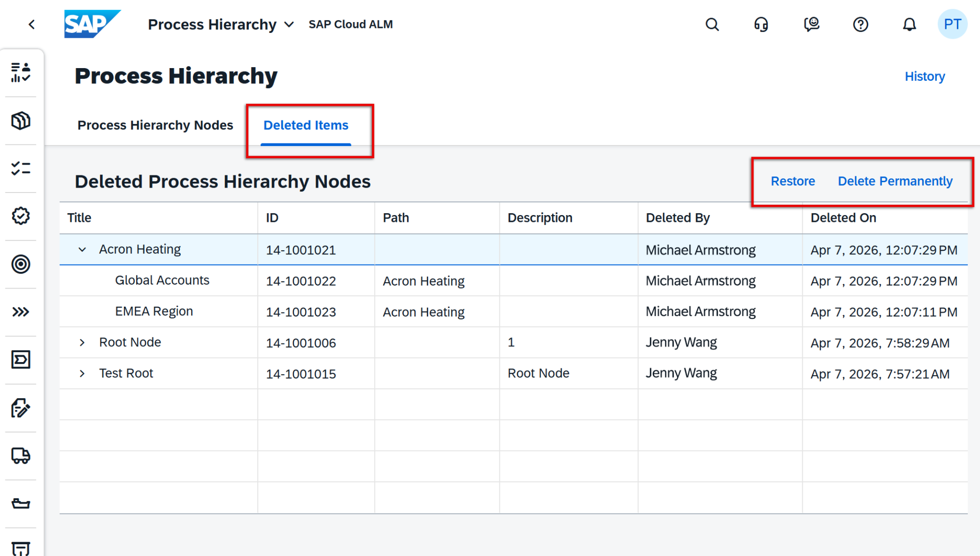Viewport: 980px width, 556px height.
Task: Open the checklist tasks sidebar icon
Action: pyautogui.click(x=21, y=169)
